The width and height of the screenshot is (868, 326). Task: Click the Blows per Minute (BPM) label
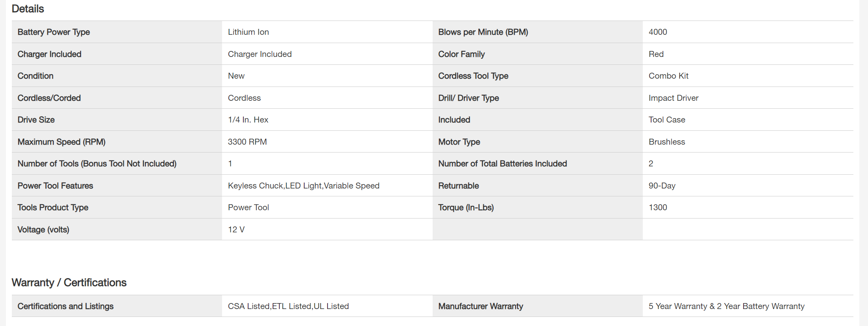[x=483, y=32]
